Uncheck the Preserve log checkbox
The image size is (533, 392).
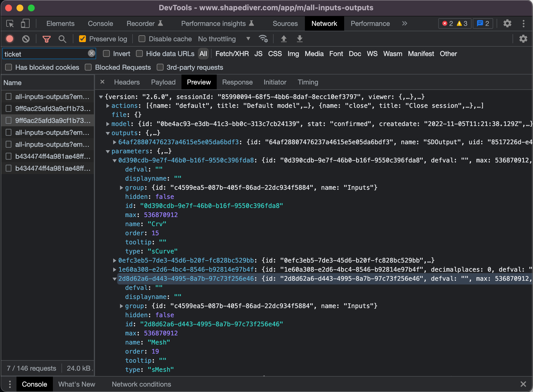(x=82, y=39)
